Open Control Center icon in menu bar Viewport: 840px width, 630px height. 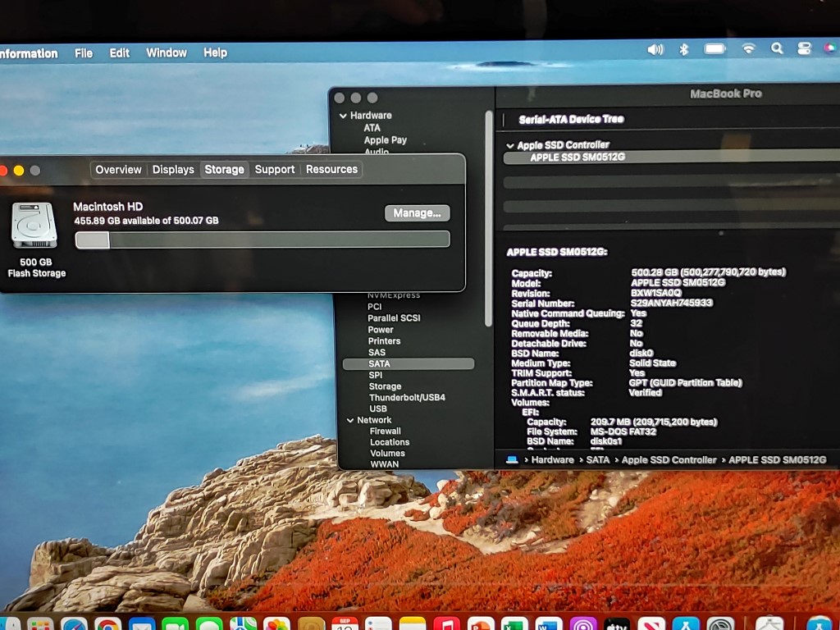[804, 48]
